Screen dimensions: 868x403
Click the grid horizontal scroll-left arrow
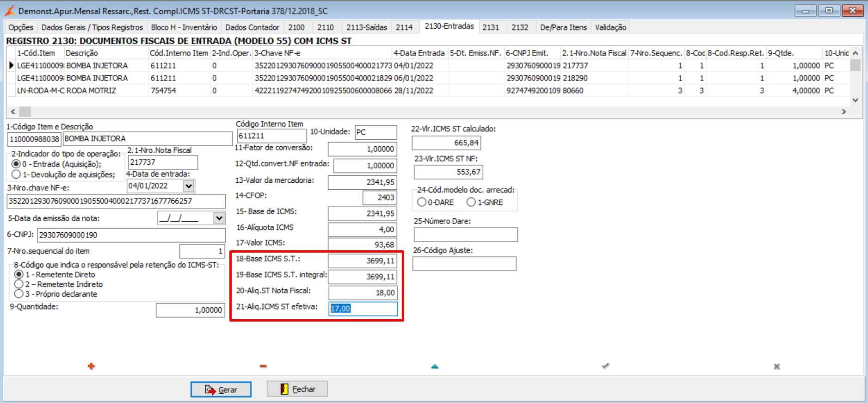pos(13,112)
